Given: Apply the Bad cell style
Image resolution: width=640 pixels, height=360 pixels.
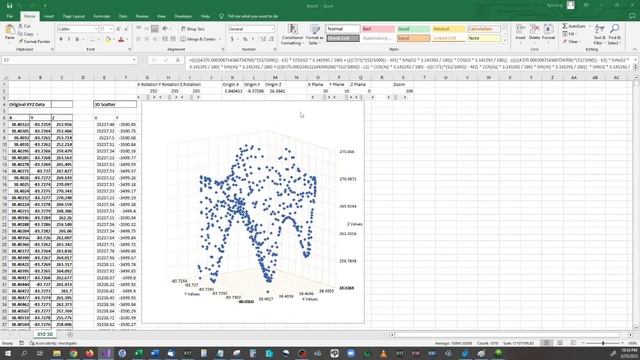Looking at the screenshot, I should 378,29.
